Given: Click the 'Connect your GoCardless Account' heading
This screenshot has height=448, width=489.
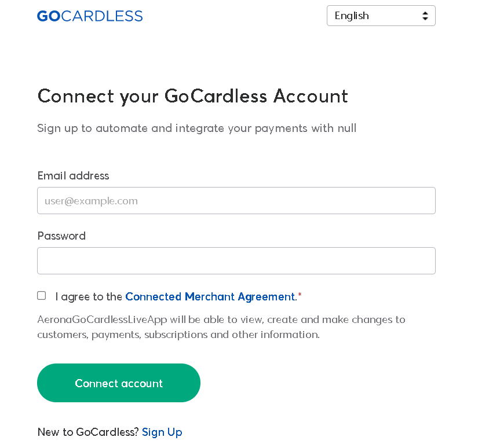Looking at the screenshot, I should point(192,96).
